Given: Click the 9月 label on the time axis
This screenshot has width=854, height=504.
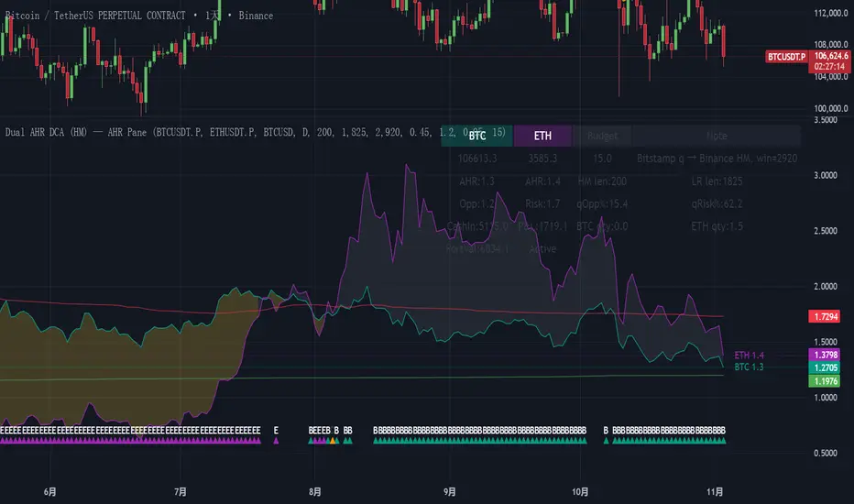Looking at the screenshot, I should click(448, 490).
